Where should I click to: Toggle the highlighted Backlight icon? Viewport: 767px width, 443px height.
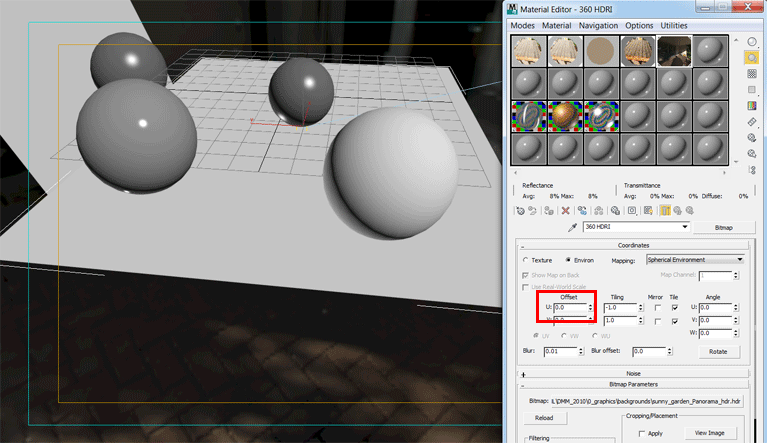[752, 58]
